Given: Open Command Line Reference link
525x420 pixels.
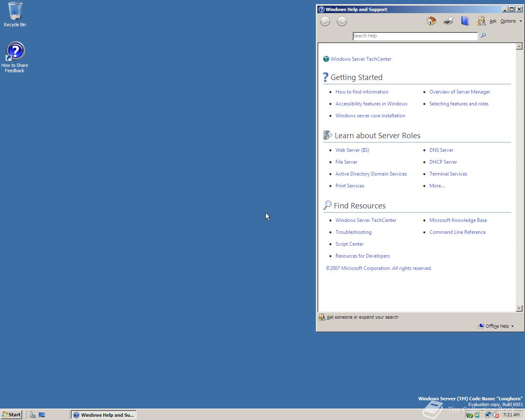Looking at the screenshot, I should pyautogui.click(x=457, y=232).
